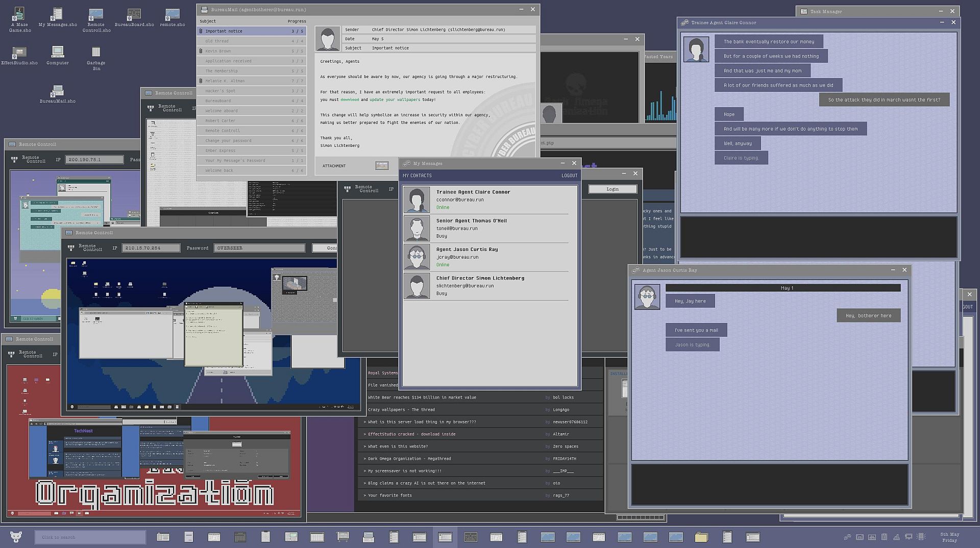Select 'Melanie K. Altman' mail row
The image size is (980, 548).
pos(252,81)
